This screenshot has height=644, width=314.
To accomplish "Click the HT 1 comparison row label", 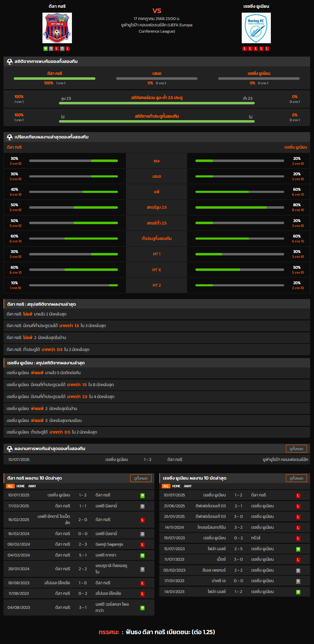I will coord(157,254).
